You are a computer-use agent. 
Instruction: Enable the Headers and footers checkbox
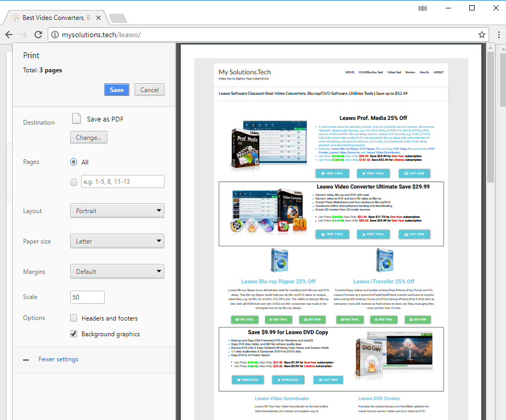pyautogui.click(x=74, y=318)
